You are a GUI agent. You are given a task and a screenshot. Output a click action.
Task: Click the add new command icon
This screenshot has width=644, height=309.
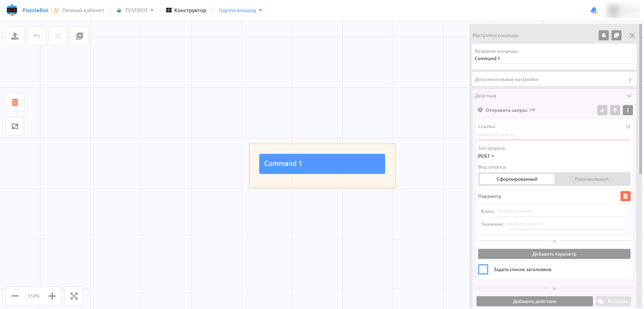79,36
